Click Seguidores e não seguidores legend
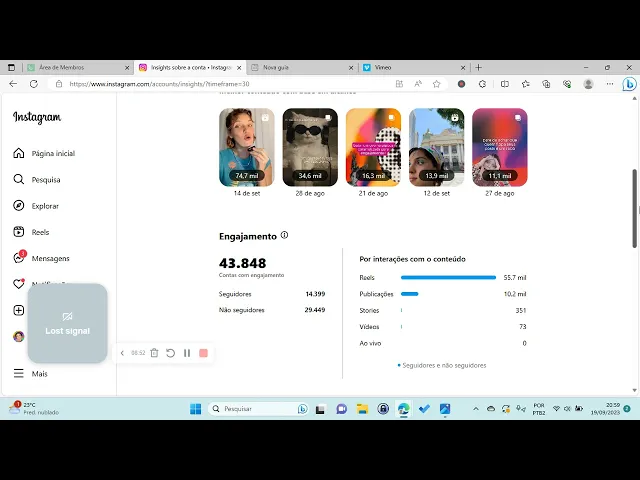The width and height of the screenshot is (640, 480). [x=442, y=365]
